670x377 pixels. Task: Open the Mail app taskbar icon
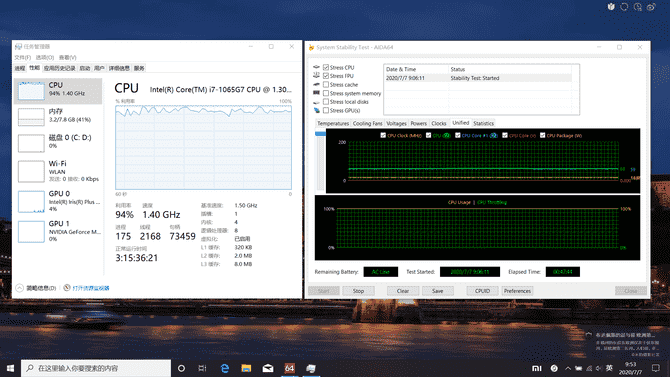pos(268,368)
